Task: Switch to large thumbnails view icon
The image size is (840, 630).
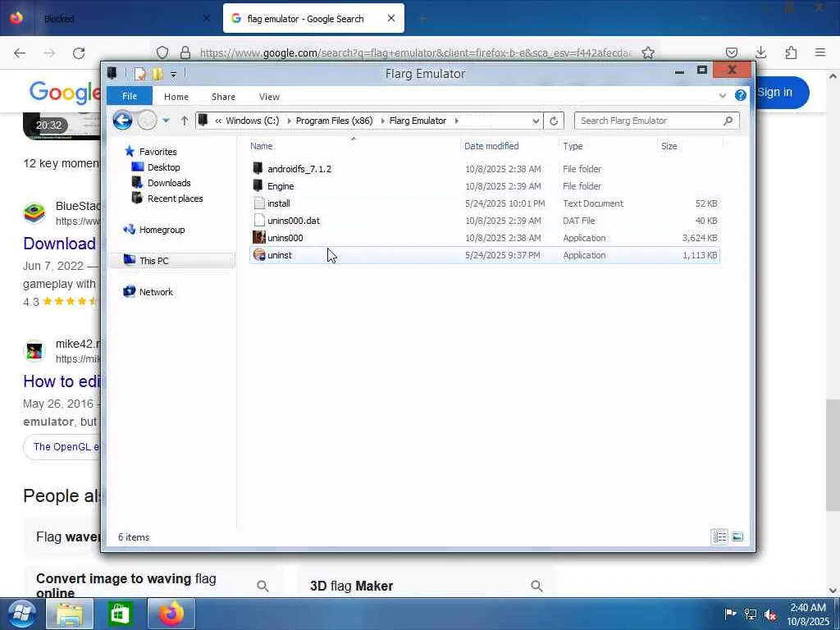Action: [x=737, y=536]
